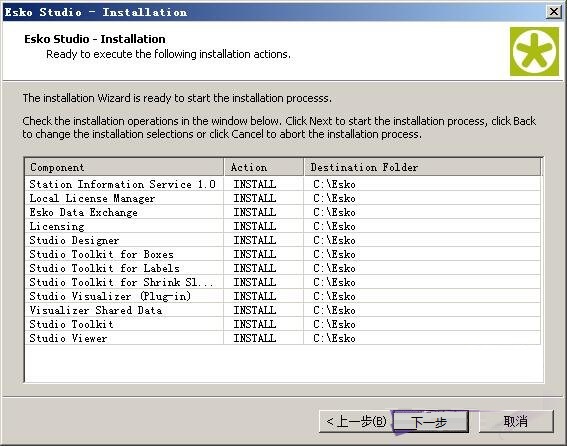
Task: Click INSTALL action for Licensing
Action: coord(255,226)
